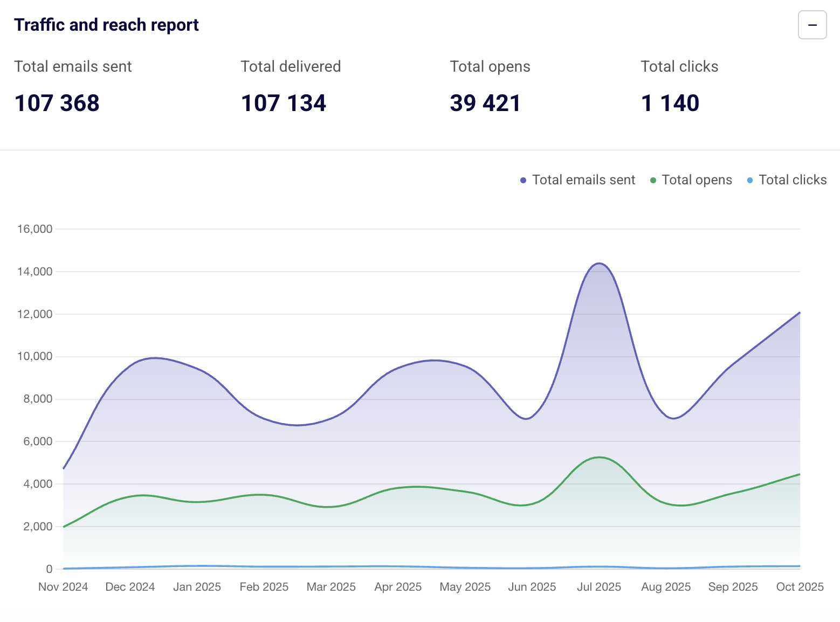This screenshot has height=622, width=840.
Task: Toggle the Total clicks legend entry
Action: (792, 180)
